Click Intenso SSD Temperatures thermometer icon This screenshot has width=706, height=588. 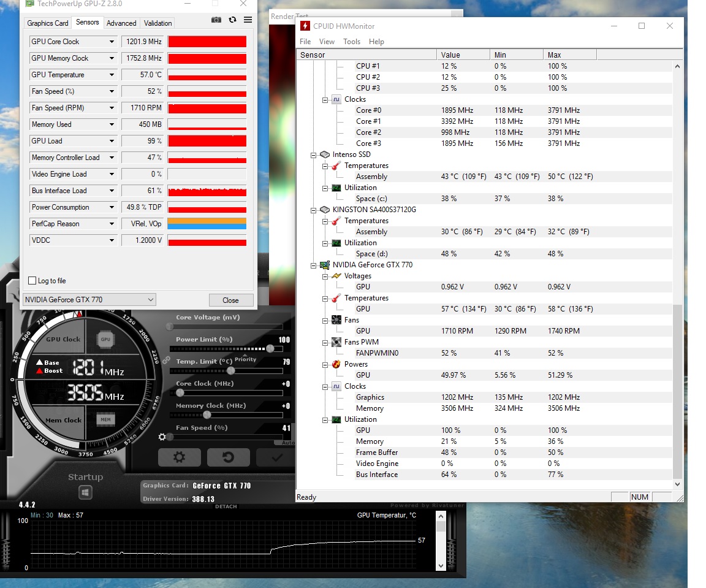click(336, 166)
